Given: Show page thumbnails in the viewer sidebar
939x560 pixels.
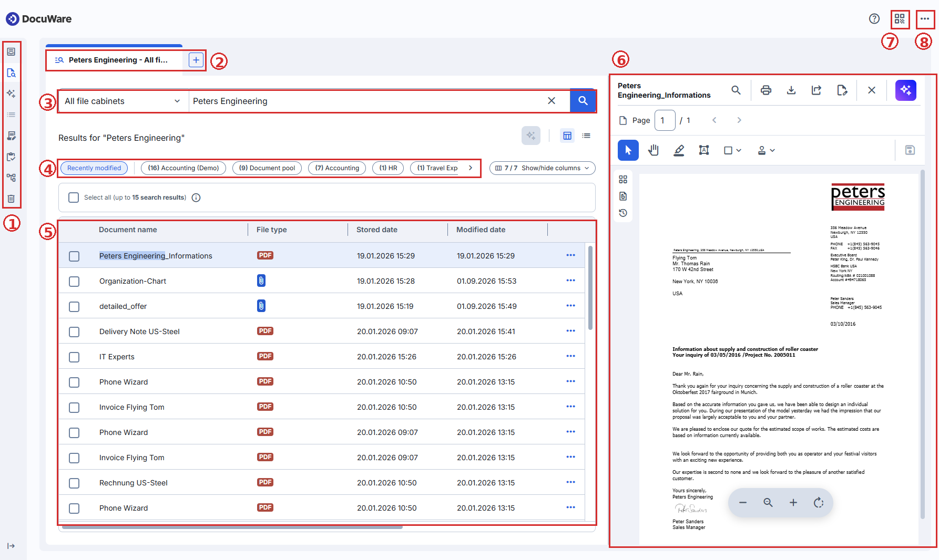Looking at the screenshot, I should click(x=623, y=180).
